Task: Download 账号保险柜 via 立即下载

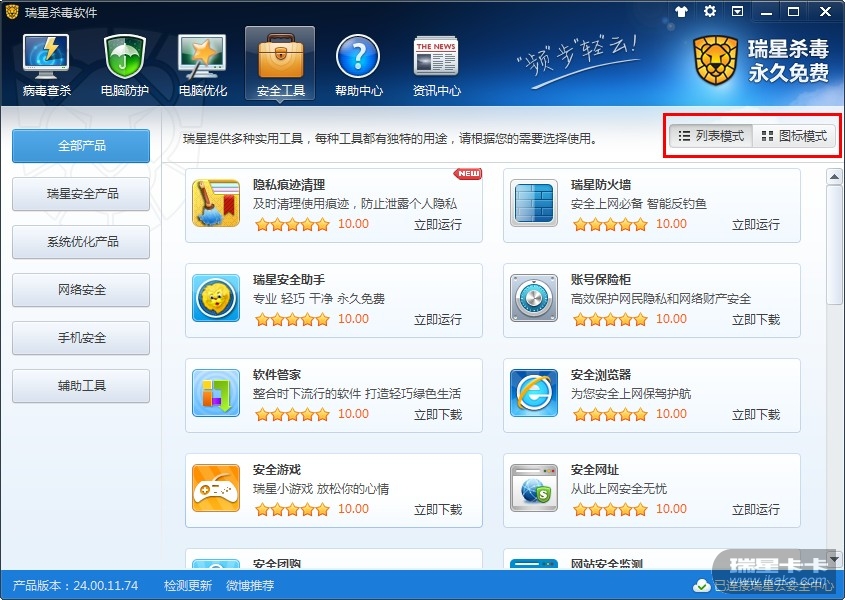Action: [x=756, y=320]
